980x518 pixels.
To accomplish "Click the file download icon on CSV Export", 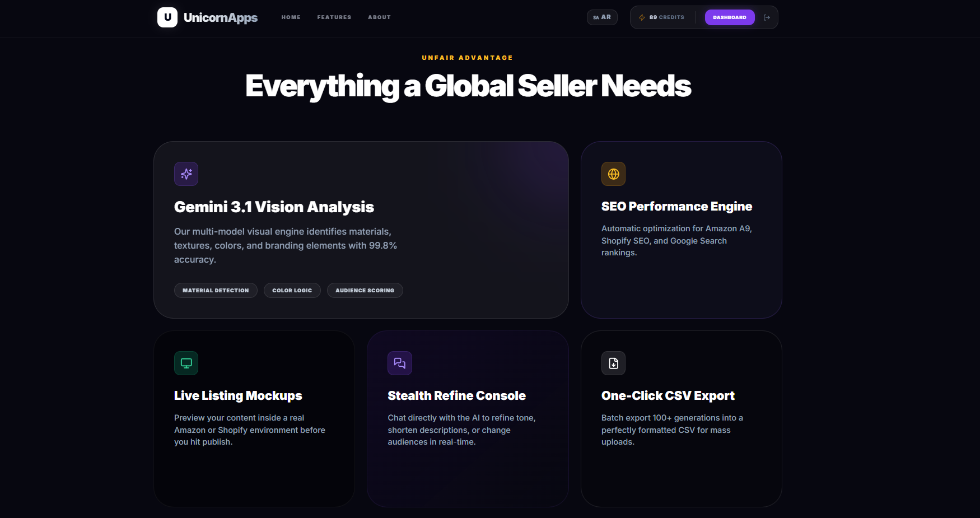I will (x=614, y=363).
